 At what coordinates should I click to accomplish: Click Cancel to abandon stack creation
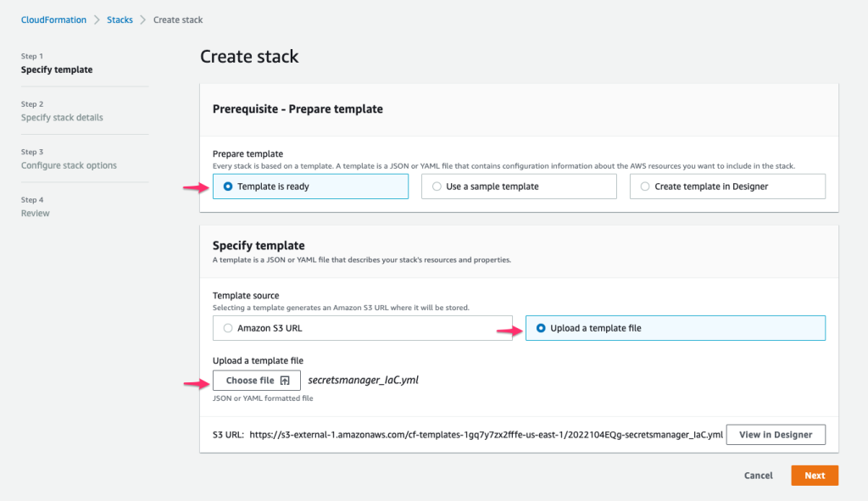(758, 476)
